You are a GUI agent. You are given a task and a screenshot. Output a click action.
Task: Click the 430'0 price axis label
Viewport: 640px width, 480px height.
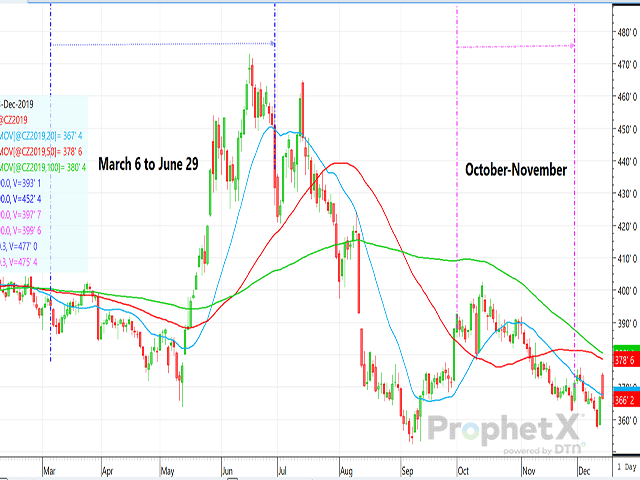(x=629, y=194)
